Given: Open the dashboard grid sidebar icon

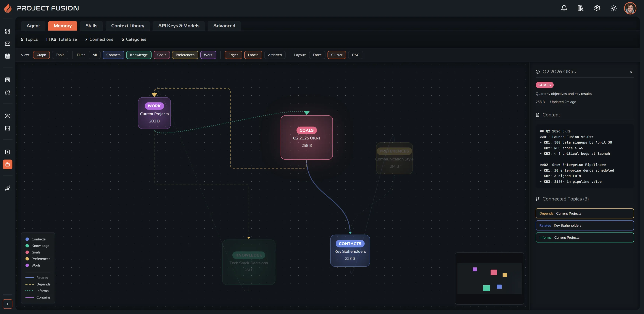Looking at the screenshot, I should [x=8, y=31].
